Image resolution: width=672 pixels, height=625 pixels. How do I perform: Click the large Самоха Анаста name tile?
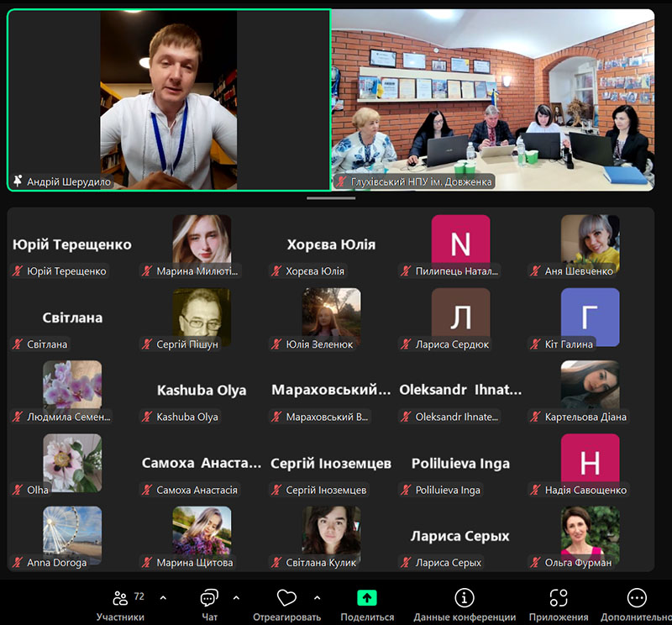coord(202,463)
